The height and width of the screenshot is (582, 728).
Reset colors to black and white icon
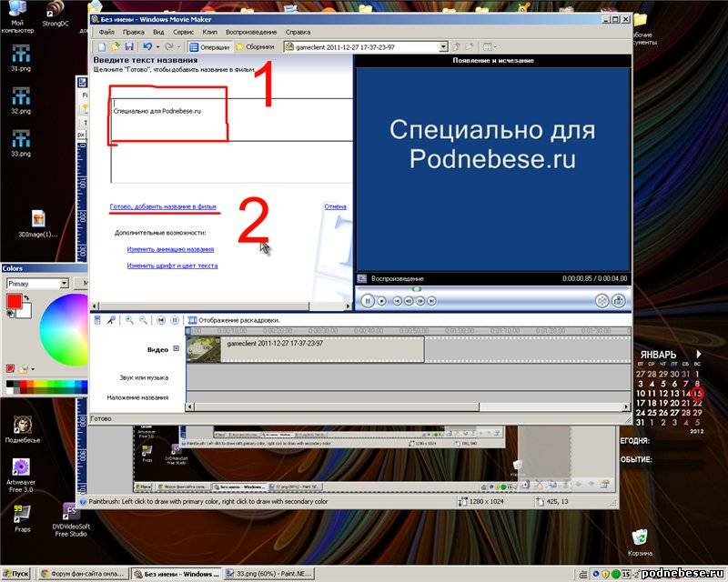[x=10, y=315]
